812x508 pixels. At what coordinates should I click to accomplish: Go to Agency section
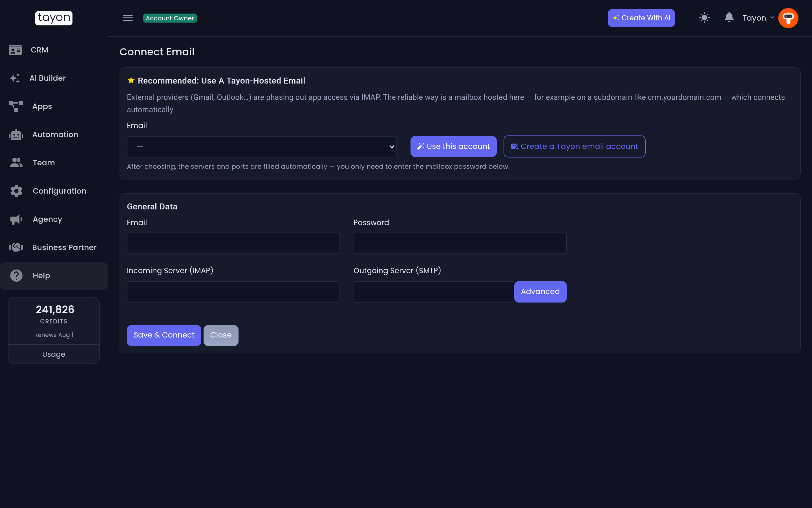[x=54, y=219]
